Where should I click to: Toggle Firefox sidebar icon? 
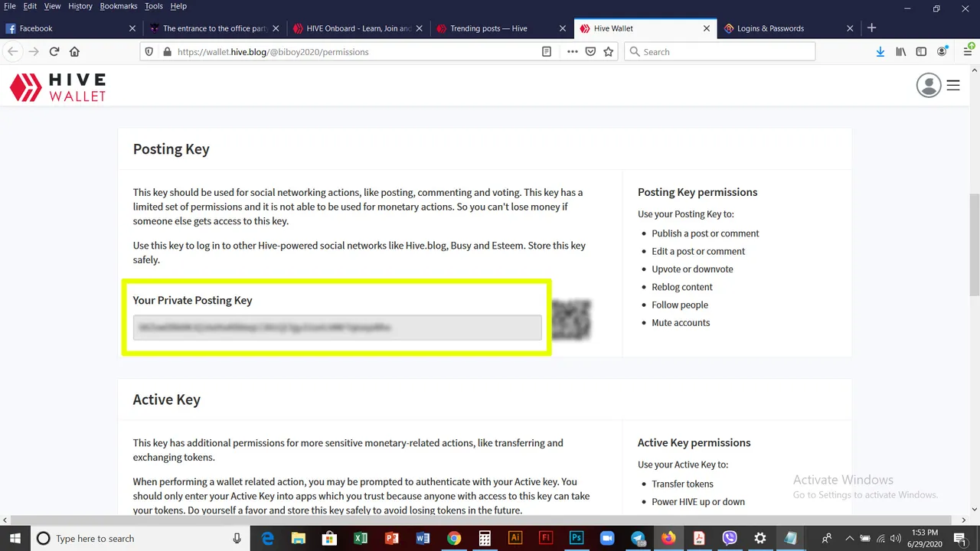[x=921, y=52]
